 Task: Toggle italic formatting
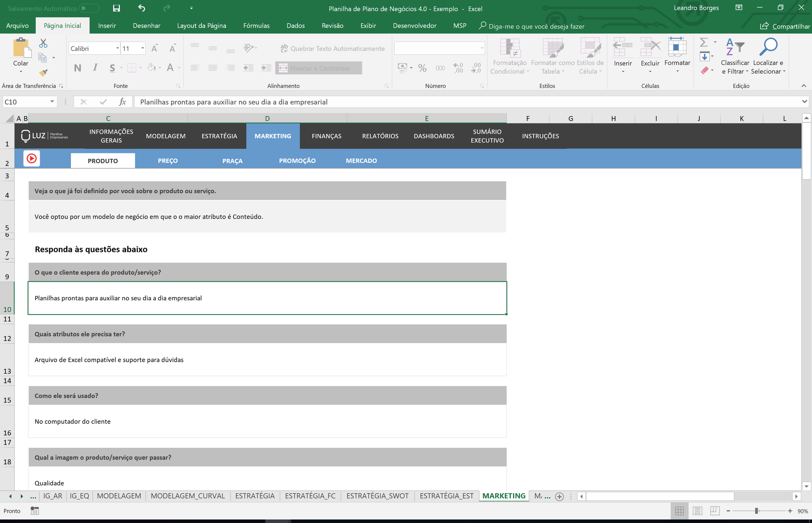click(x=95, y=68)
